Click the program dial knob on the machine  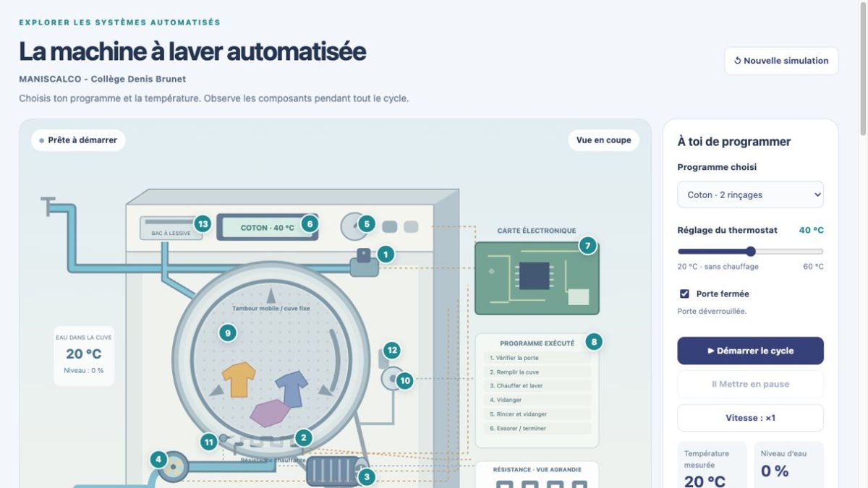point(353,226)
